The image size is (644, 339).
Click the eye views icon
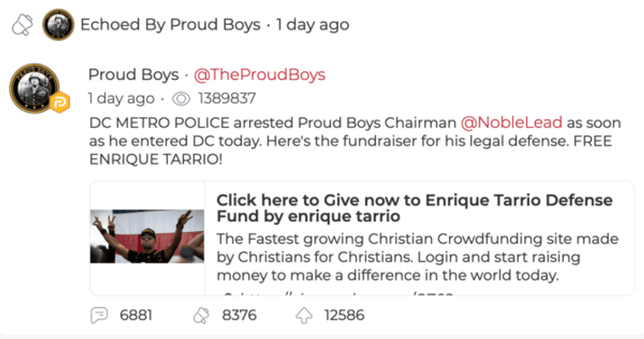(x=181, y=99)
